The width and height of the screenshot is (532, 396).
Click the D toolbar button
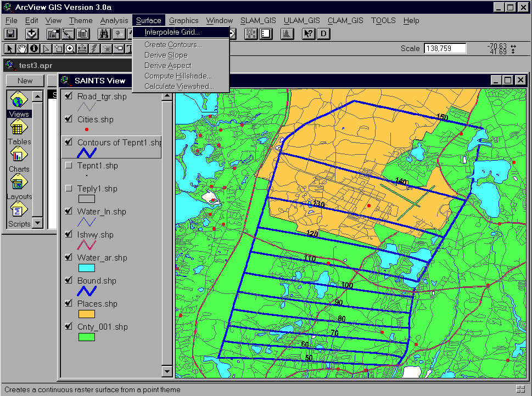pos(324,33)
